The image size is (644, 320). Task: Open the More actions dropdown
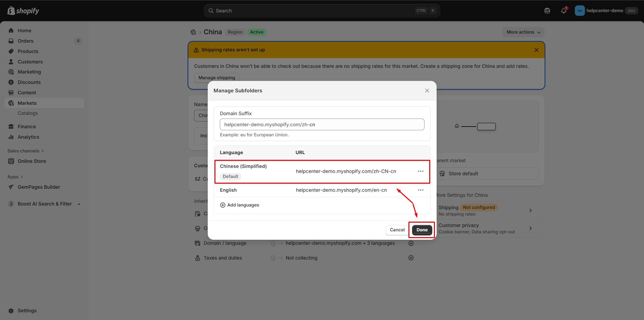(x=523, y=32)
